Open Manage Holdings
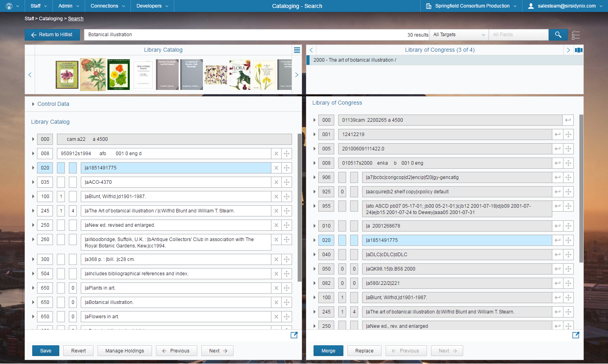 click(125, 351)
